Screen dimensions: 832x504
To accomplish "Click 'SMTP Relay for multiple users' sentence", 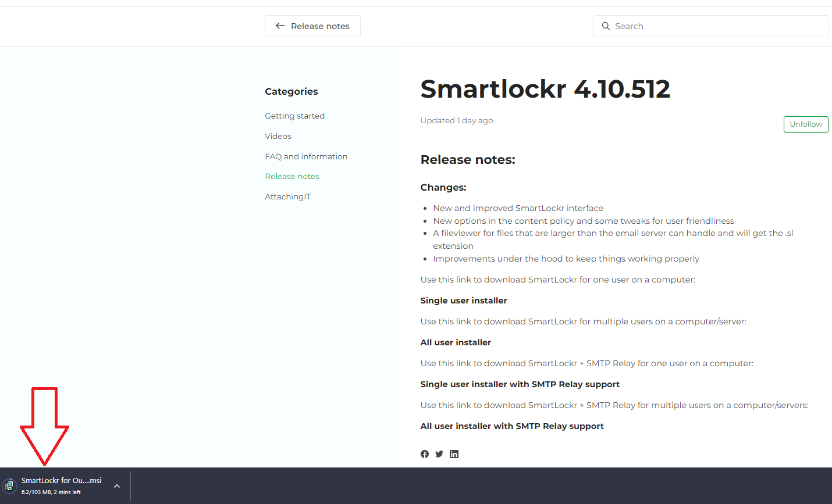I will point(614,405).
